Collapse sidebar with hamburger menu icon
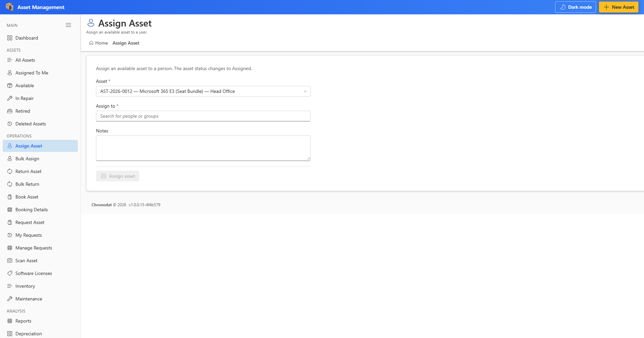This screenshot has width=644, height=338. [68, 25]
